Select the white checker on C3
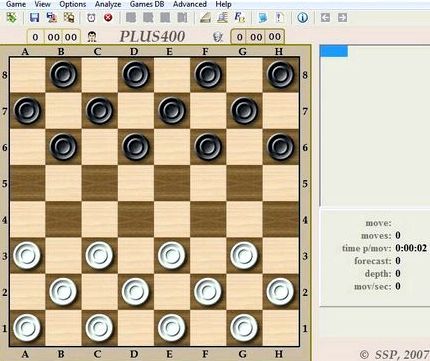Viewport: 430px width, 361px height. 99,255
